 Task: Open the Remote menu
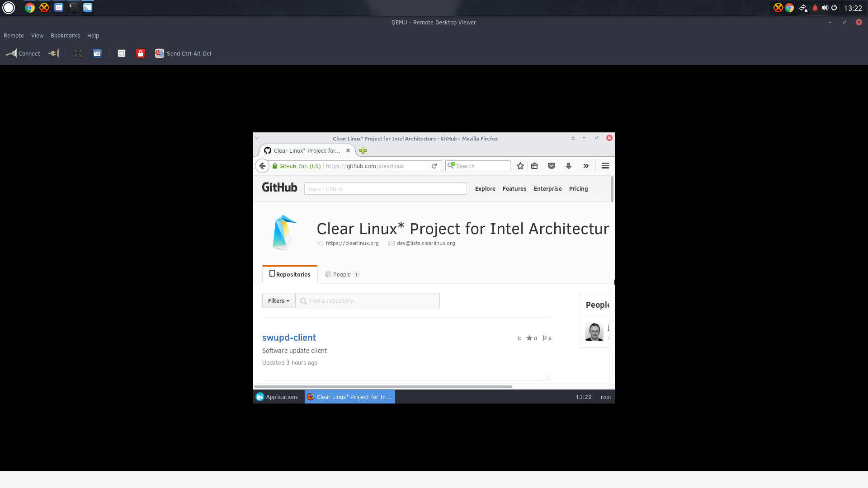pyautogui.click(x=14, y=36)
